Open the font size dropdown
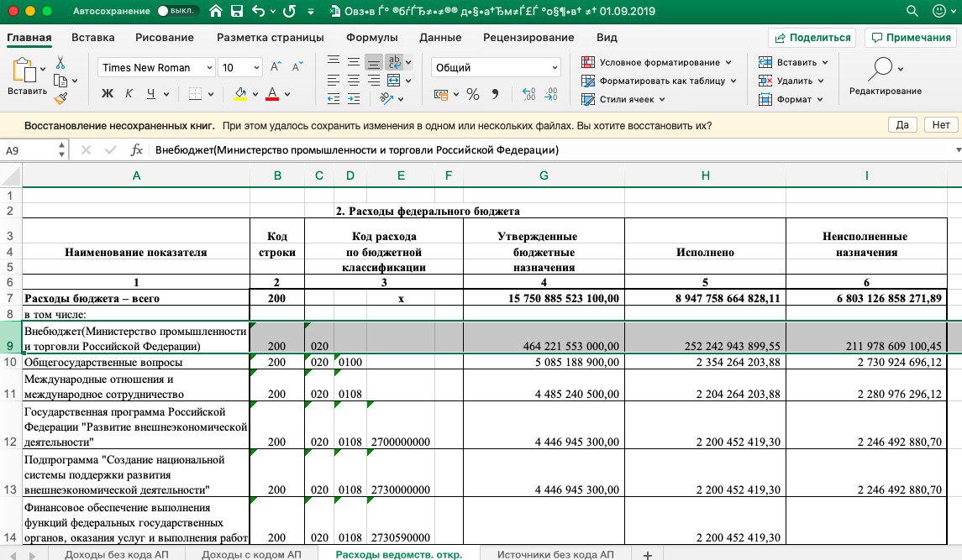 [x=256, y=67]
